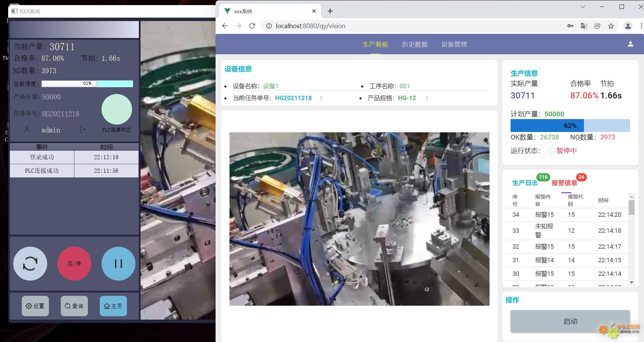The image size is (644, 342).
Task: Click the 报警代码 column header
Action: [x=575, y=200]
